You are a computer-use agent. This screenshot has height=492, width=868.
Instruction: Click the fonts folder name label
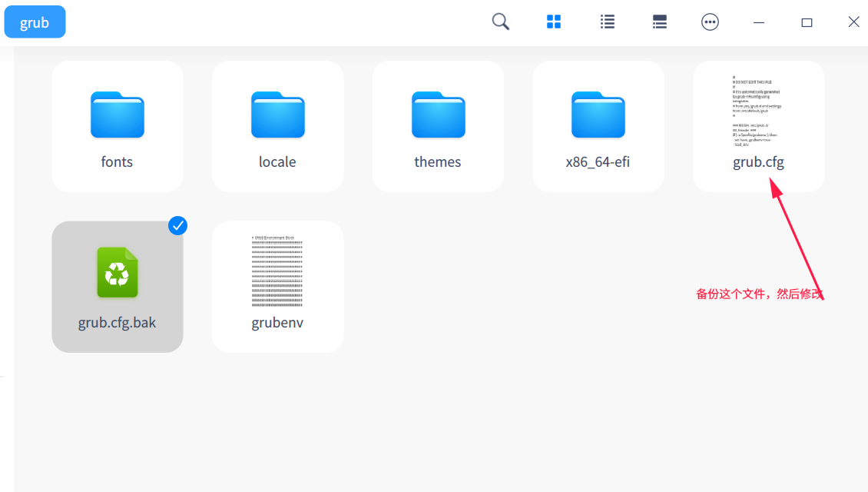[x=117, y=161]
